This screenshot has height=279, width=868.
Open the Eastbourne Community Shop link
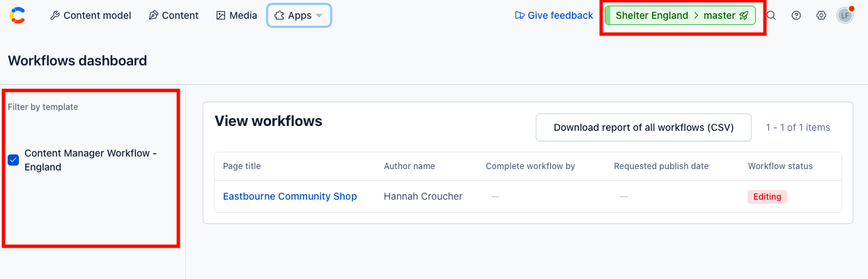pos(290,196)
